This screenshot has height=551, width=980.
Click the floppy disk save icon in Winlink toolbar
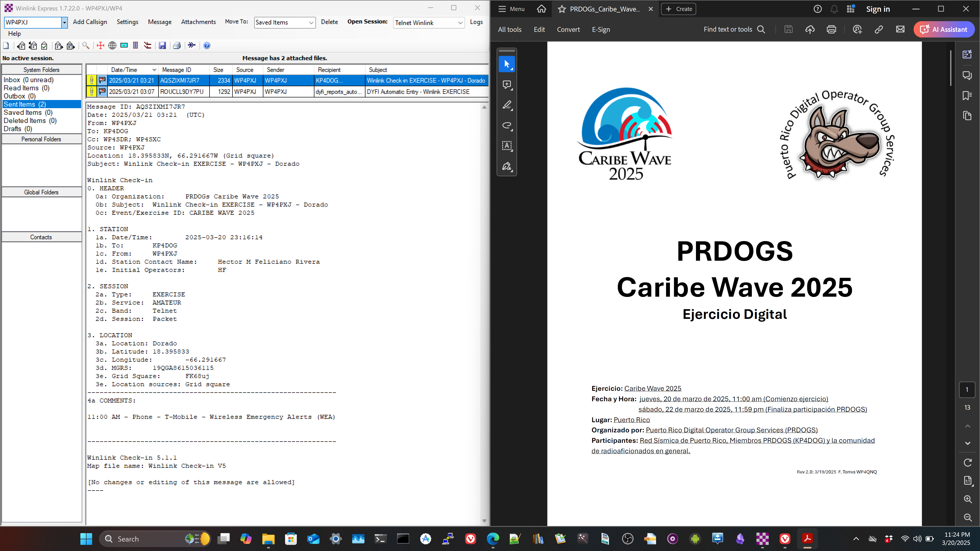pos(163,46)
